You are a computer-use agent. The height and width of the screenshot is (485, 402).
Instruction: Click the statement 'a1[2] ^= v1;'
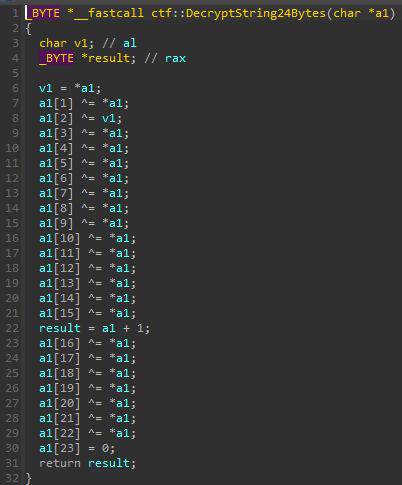coord(81,118)
